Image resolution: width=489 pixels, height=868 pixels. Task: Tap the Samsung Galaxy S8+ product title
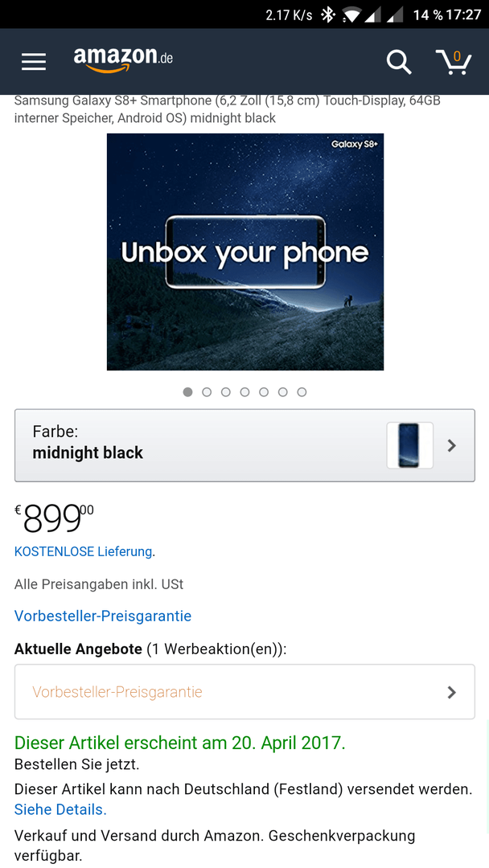click(228, 109)
